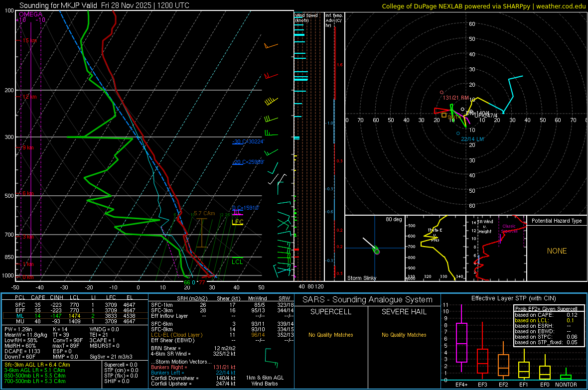Click the 'Corfidi Downshear =' line
This screenshot has height=390, width=588.
(193, 378)
